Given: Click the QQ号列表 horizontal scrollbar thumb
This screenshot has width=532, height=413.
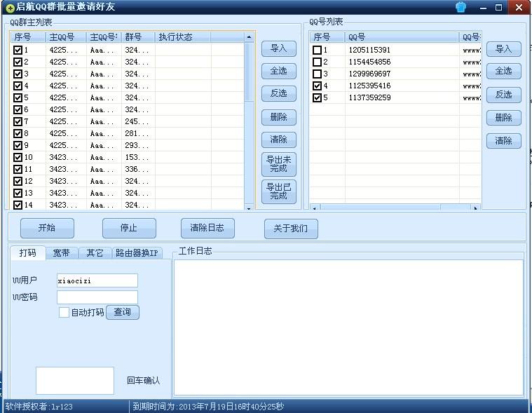Looking at the screenshot, I should tap(381, 208).
